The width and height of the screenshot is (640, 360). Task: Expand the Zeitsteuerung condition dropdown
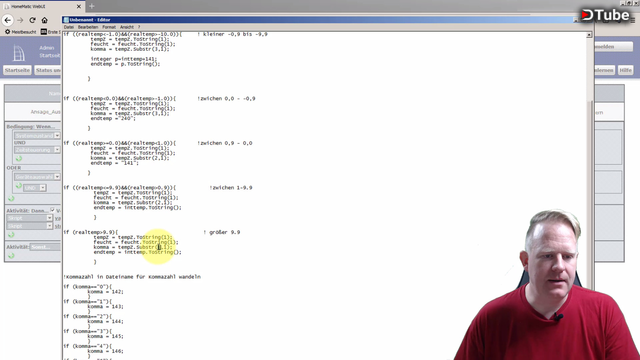tap(57, 150)
